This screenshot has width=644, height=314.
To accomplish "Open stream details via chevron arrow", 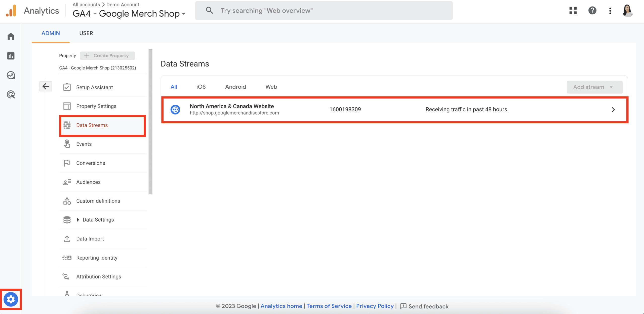I will (x=613, y=110).
